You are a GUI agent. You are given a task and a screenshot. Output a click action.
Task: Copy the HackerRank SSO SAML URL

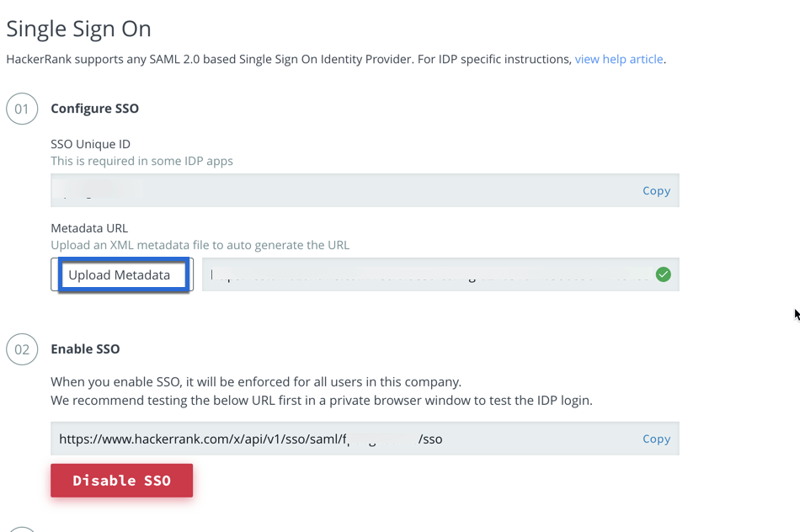pyautogui.click(x=656, y=439)
